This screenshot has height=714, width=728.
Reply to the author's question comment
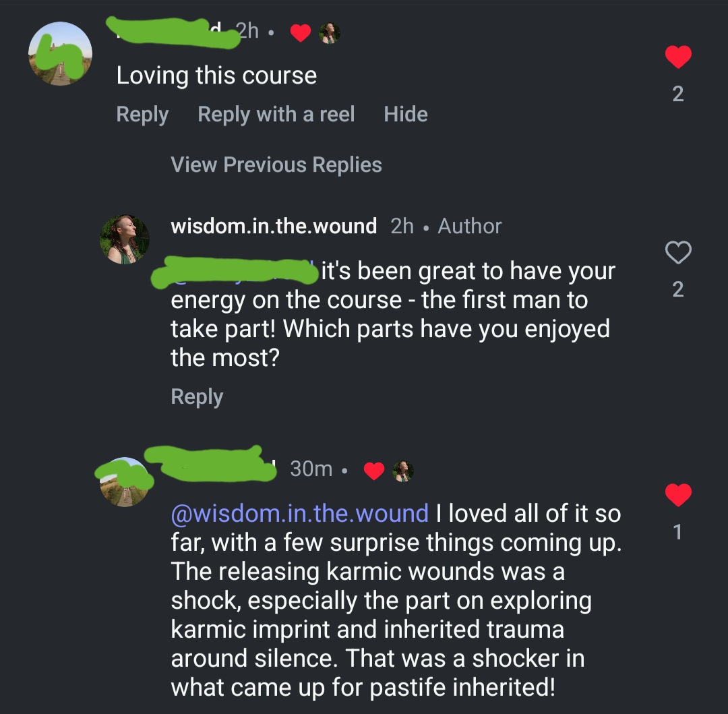click(197, 396)
